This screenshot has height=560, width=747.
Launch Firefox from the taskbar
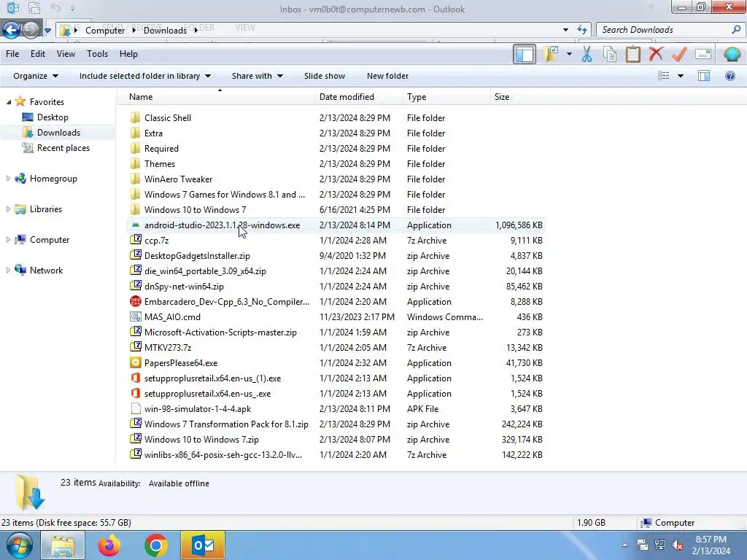tap(109, 545)
